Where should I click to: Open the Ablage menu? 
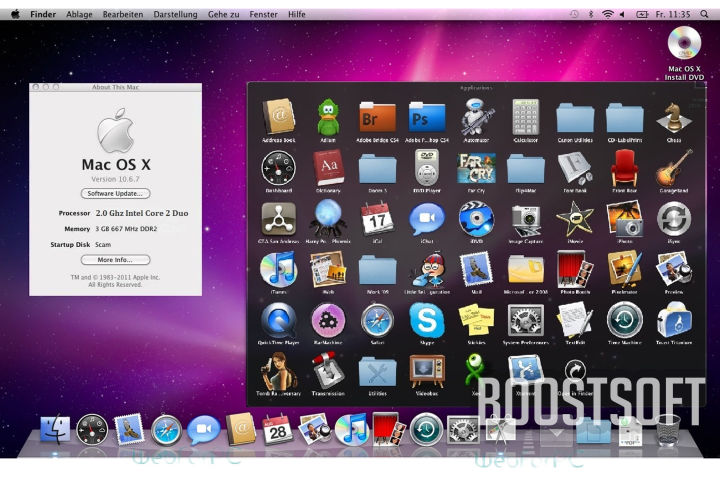click(x=79, y=15)
